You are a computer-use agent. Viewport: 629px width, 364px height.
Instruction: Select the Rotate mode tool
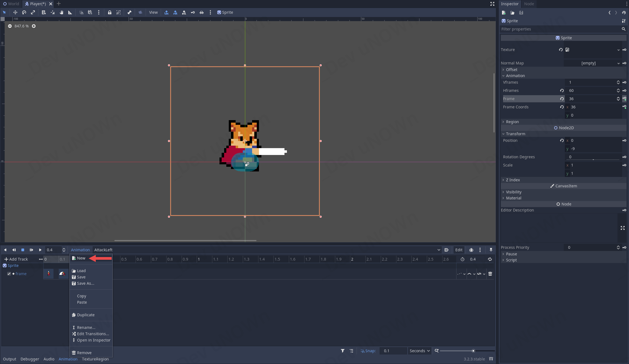(24, 12)
